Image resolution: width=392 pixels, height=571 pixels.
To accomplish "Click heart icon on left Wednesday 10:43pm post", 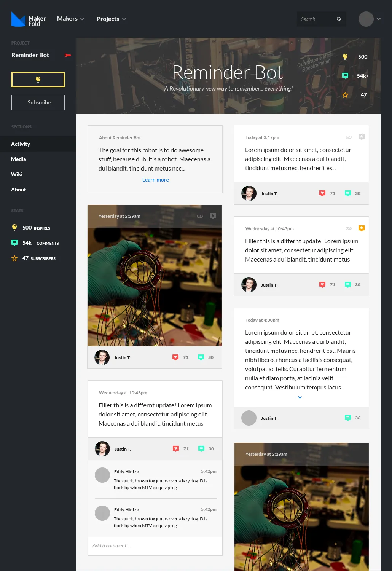I will (176, 449).
